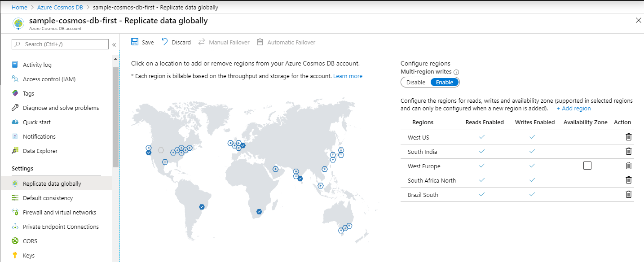Click the Activity log icon
644x262 pixels.
(x=15, y=65)
